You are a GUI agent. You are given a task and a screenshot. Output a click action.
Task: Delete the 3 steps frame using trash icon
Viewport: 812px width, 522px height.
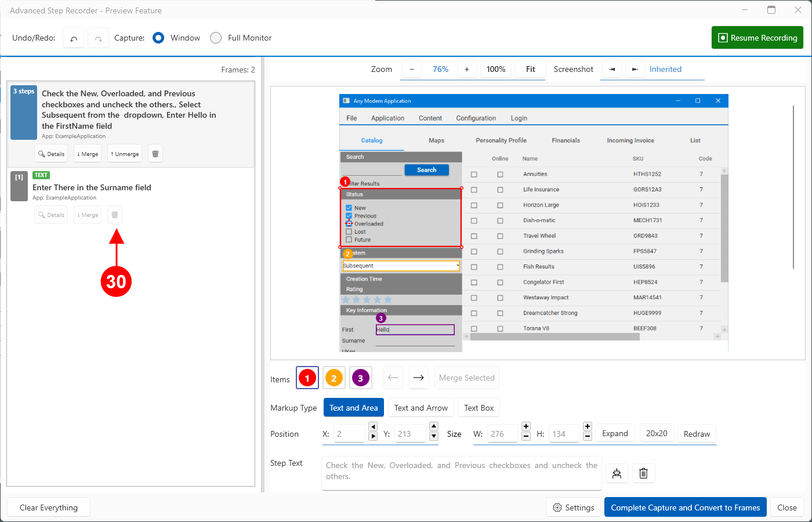click(155, 154)
